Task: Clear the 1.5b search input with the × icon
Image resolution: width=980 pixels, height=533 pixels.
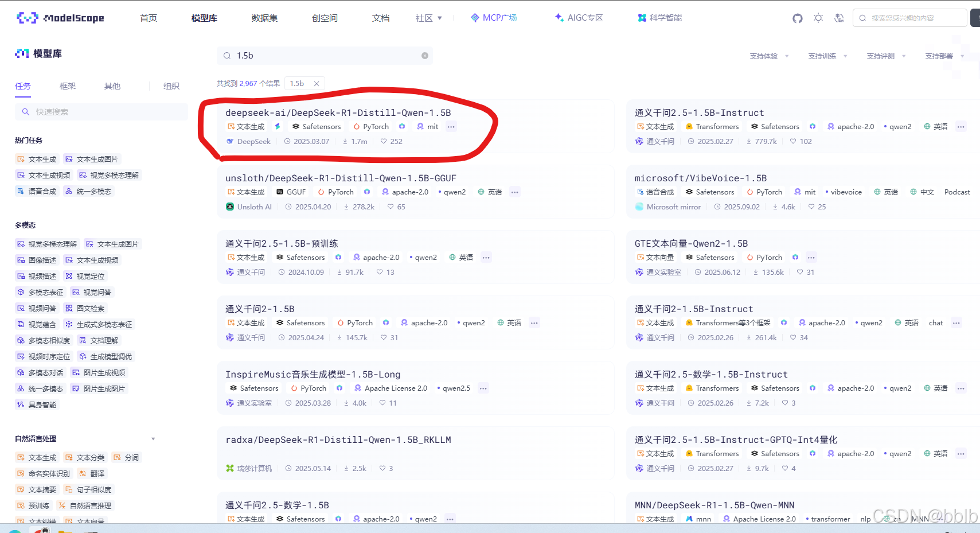Action: (x=424, y=55)
